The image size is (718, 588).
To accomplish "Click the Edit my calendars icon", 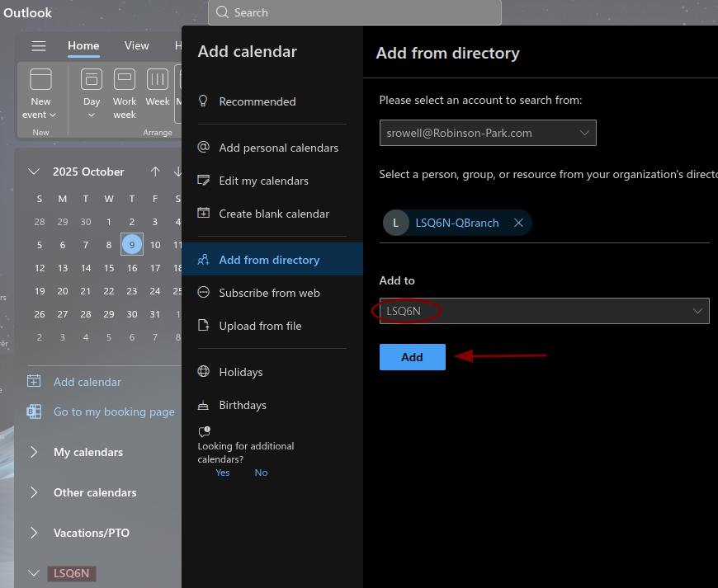I will 203,181.
